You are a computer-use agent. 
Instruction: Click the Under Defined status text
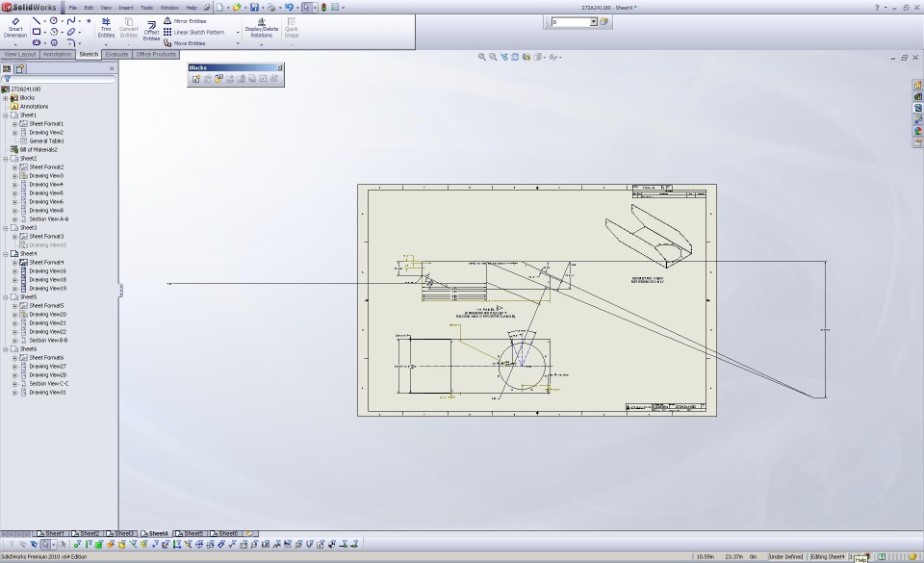tap(785, 556)
